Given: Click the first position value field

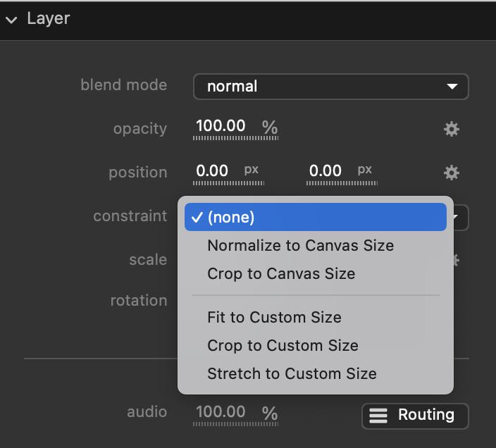Looking at the screenshot, I should click(x=211, y=171).
